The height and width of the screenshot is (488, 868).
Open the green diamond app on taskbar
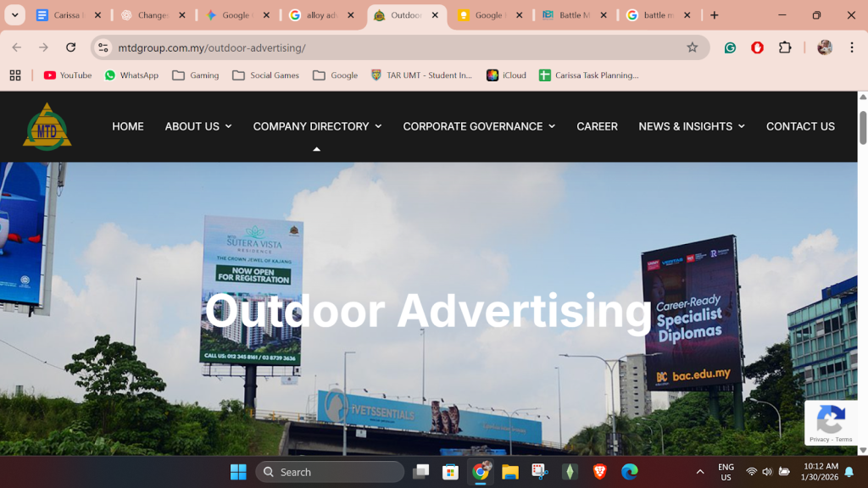pyautogui.click(x=570, y=472)
